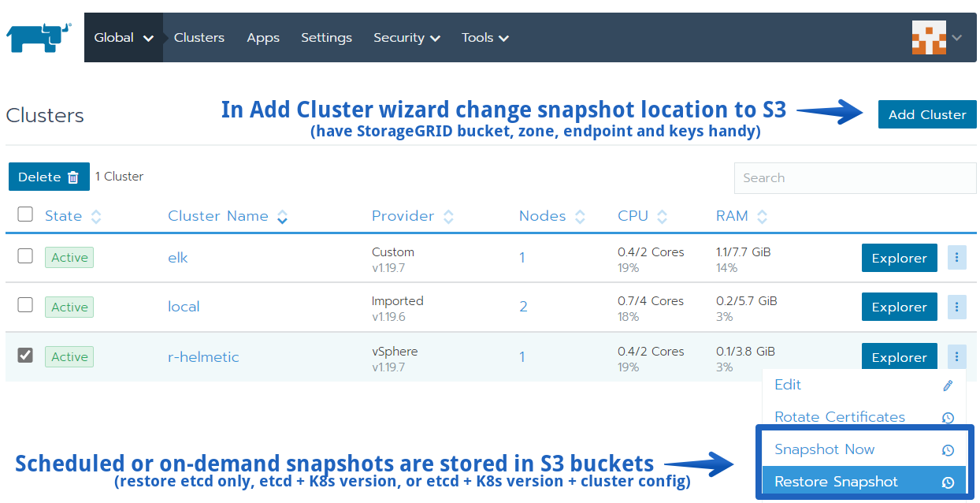Open the Apps nav item
The image size is (980, 503).
263,37
